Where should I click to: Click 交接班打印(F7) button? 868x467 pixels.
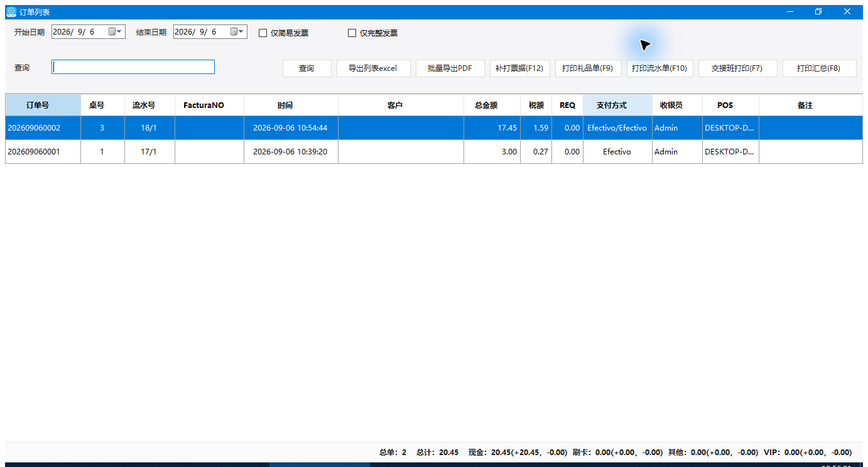(737, 68)
